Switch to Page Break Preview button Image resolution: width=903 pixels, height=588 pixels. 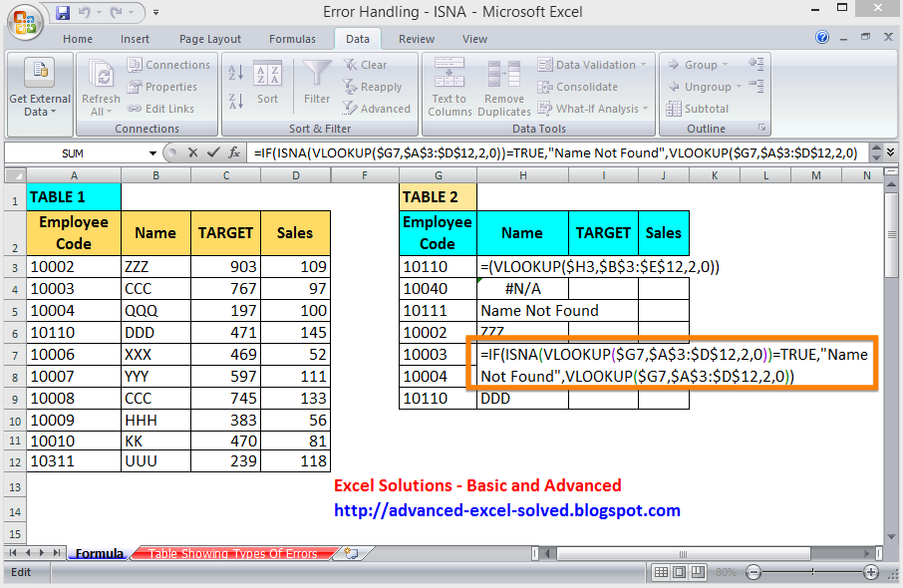698,572
